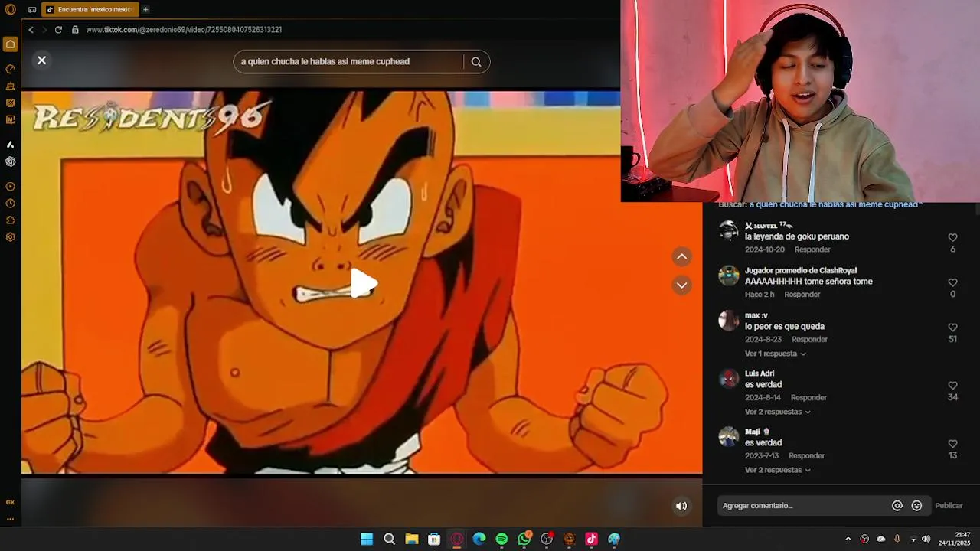Image resolution: width=980 pixels, height=551 pixels.
Task: Mute the video with the speaker button
Action: 681,506
